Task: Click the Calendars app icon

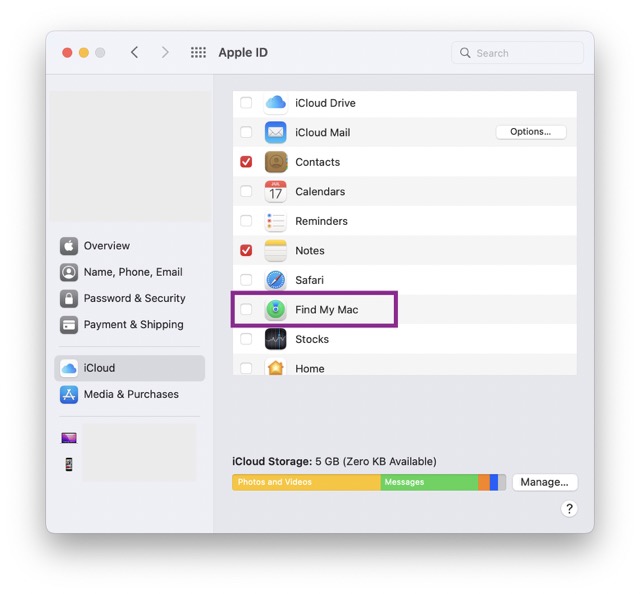Action: click(x=275, y=191)
